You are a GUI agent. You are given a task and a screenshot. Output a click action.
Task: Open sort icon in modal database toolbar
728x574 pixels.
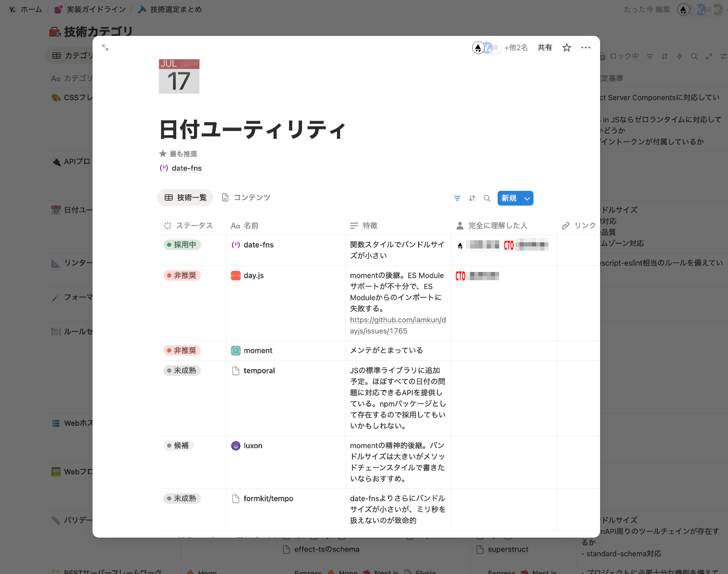click(x=472, y=198)
